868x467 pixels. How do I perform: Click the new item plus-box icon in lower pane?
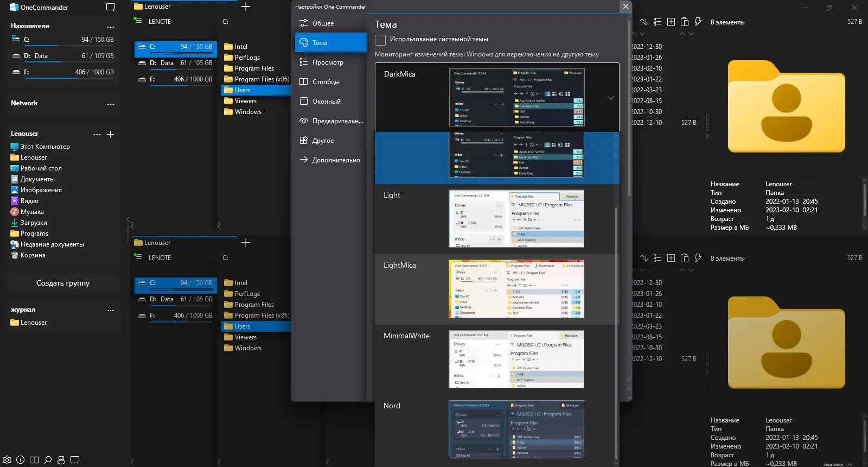click(x=671, y=258)
